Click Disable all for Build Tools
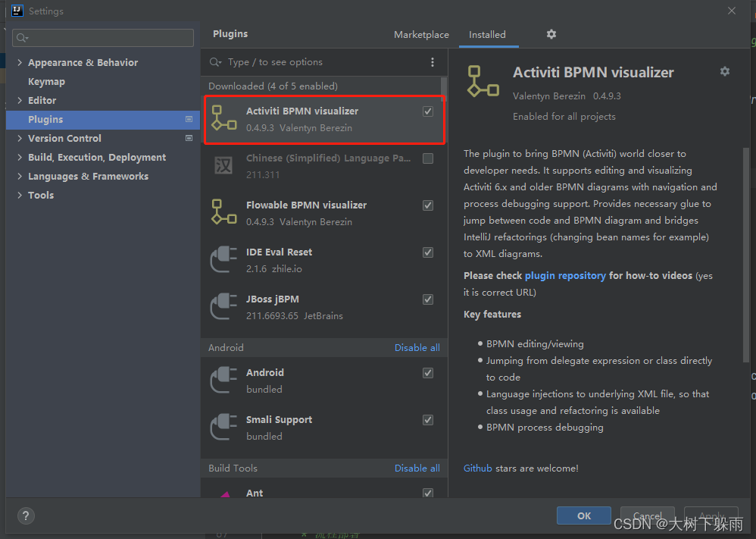The image size is (756, 539). pos(417,468)
